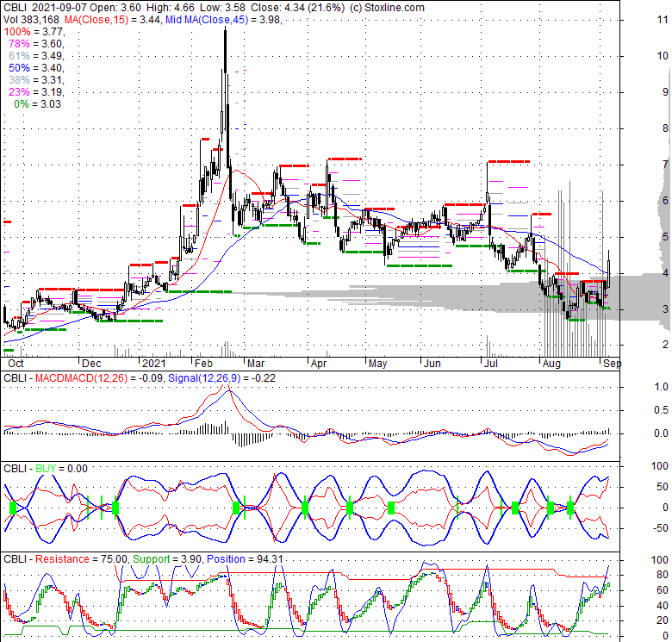Click the 61% = 3.49 Fibonacci level

pos(36,56)
